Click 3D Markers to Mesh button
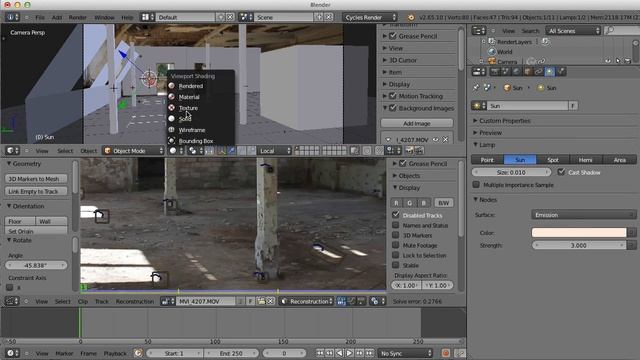The width and height of the screenshot is (640, 360). (x=36, y=179)
